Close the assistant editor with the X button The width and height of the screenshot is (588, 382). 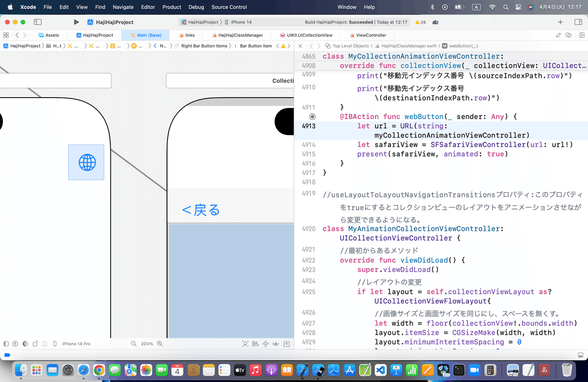click(x=300, y=46)
